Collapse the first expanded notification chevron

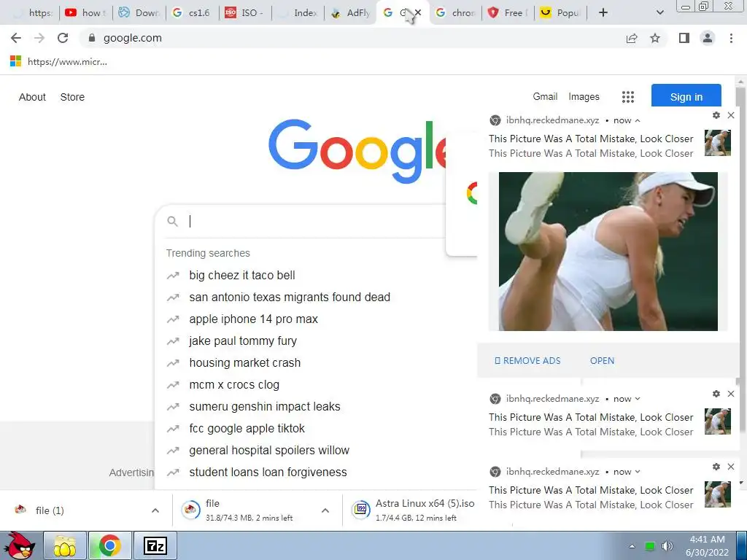[x=638, y=120]
